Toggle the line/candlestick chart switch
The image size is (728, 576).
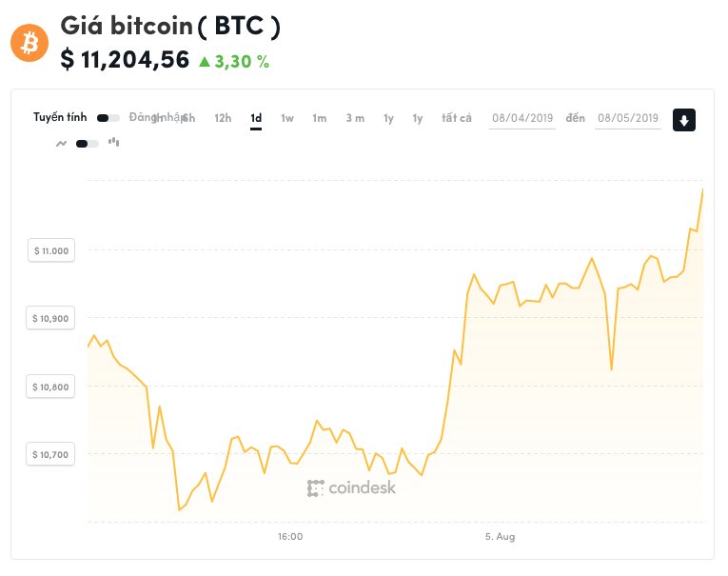pyautogui.click(x=88, y=144)
